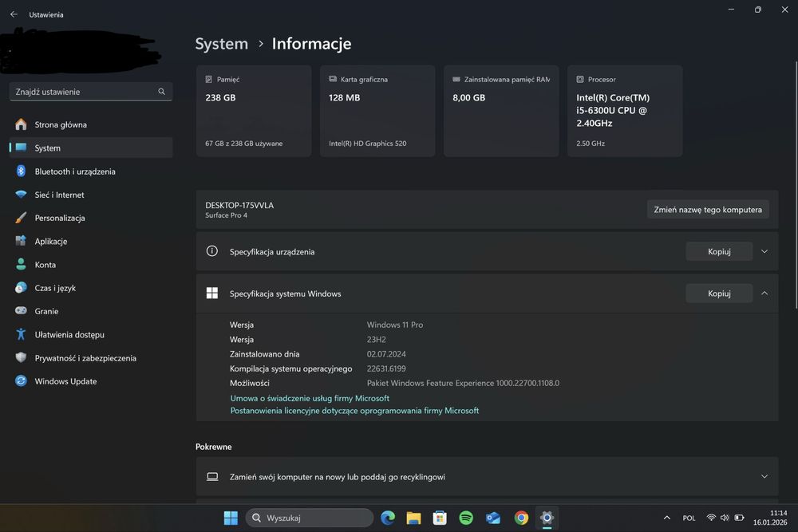Click System in the breadcrumb
Image resolution: width=798 pixels, height=532 pixels.
tap(221, 44)
